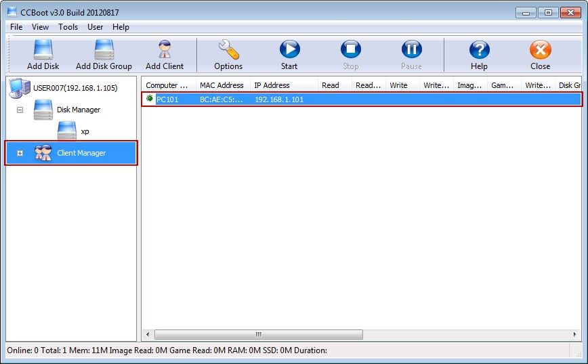Viewport: 588px width, 364px height.
Task: Minimize the CCBoot window
Action: (526, 13)
